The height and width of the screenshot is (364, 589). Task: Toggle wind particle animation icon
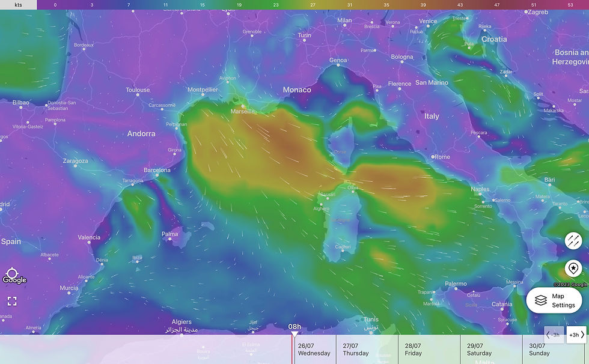(x=573, y=240)
